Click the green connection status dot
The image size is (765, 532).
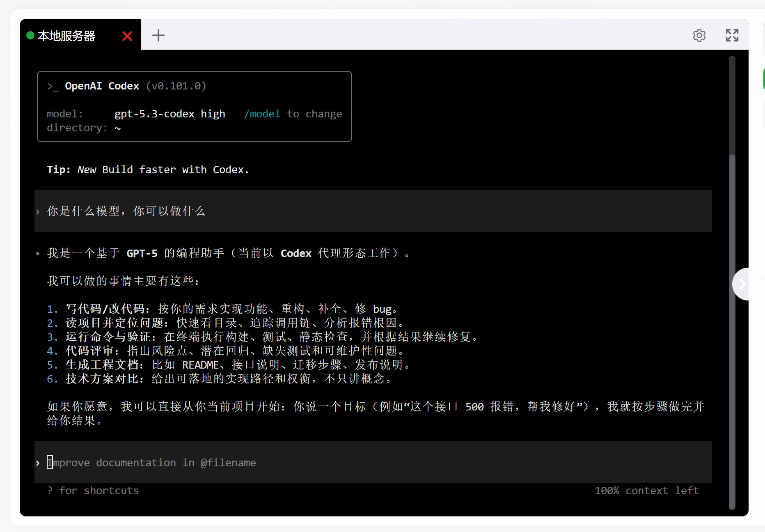(x=30, y=36)
